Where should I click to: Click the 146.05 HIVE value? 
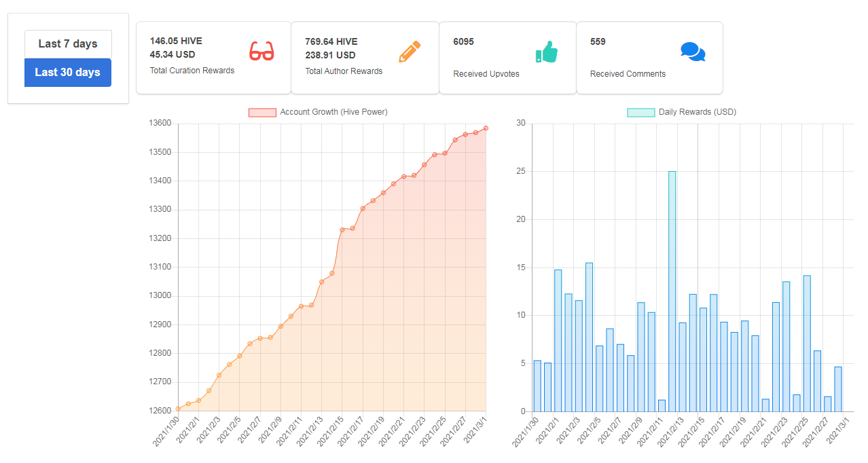[x=176, y=41]
